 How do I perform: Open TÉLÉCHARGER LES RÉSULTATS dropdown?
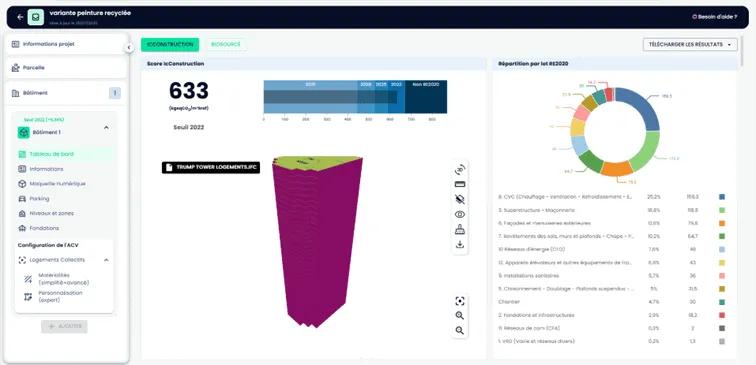tap(690, 44)
